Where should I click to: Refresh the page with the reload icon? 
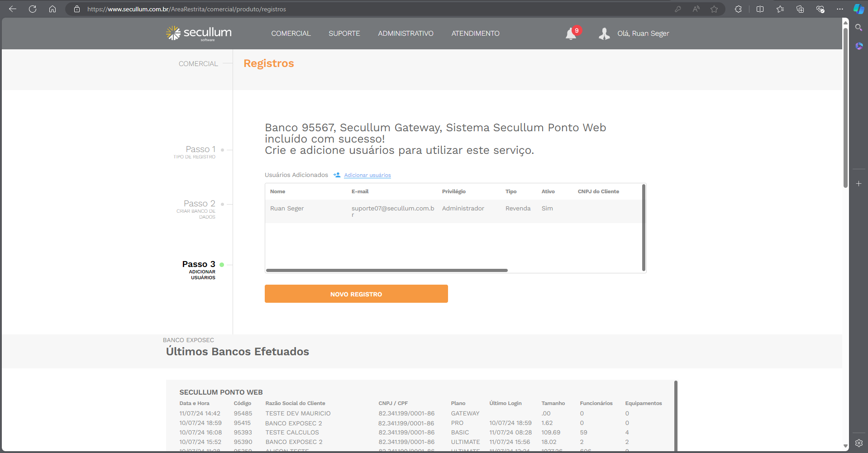33,9
